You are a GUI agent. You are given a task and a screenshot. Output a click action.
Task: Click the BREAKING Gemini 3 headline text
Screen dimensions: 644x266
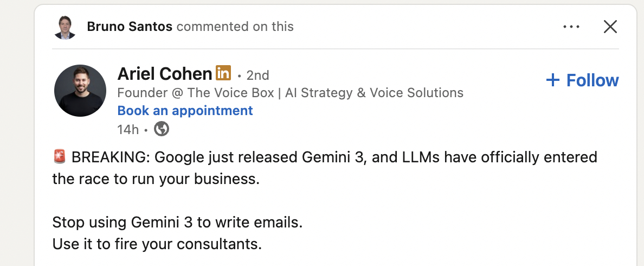tap(334, 157)
